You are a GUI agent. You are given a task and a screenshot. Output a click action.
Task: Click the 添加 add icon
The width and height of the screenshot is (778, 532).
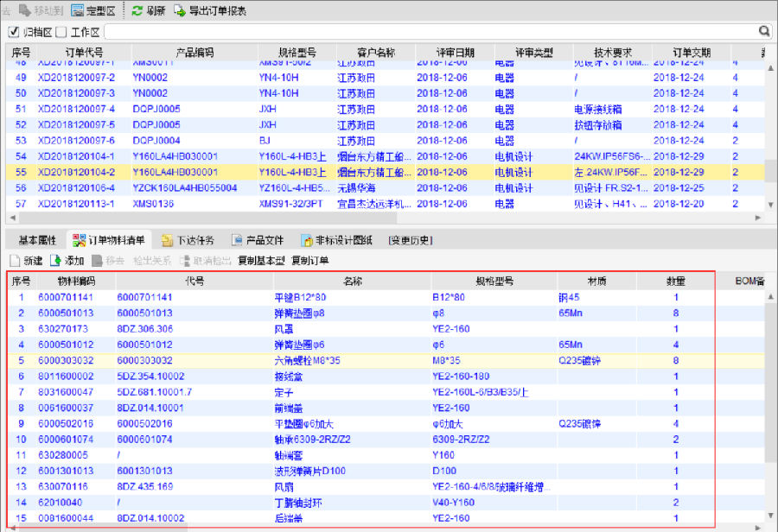tap(56, 261)
